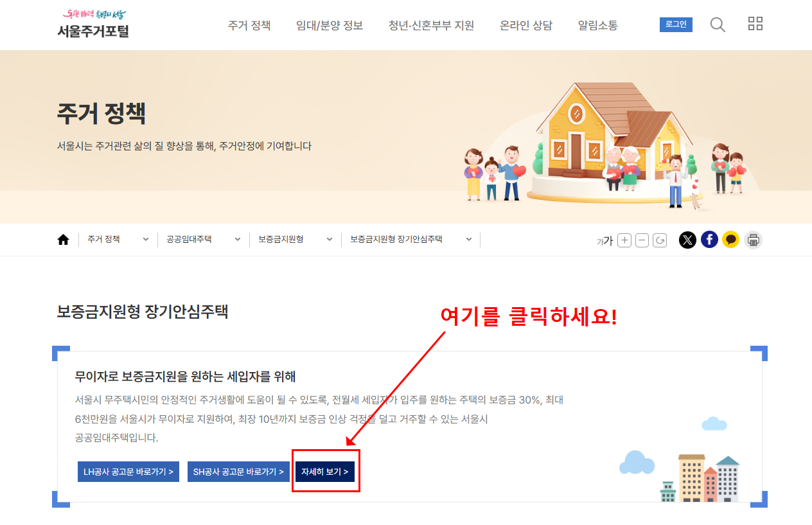
Task: Open the 보증금지원형 장기안심주택 dropdown
Action: click(x=468, y=239)
